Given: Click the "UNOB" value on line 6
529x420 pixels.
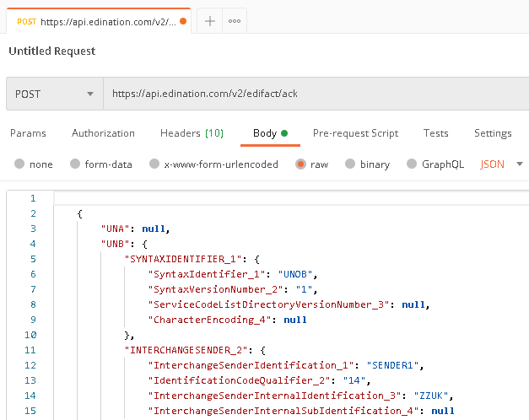Looking at the screenshot, I should 295,274.
